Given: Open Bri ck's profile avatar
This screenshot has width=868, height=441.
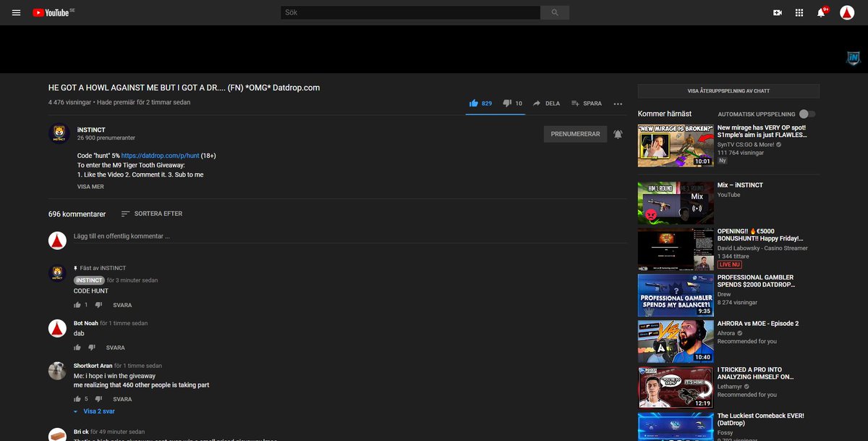Looking at the screenshot, I should 57,434.
